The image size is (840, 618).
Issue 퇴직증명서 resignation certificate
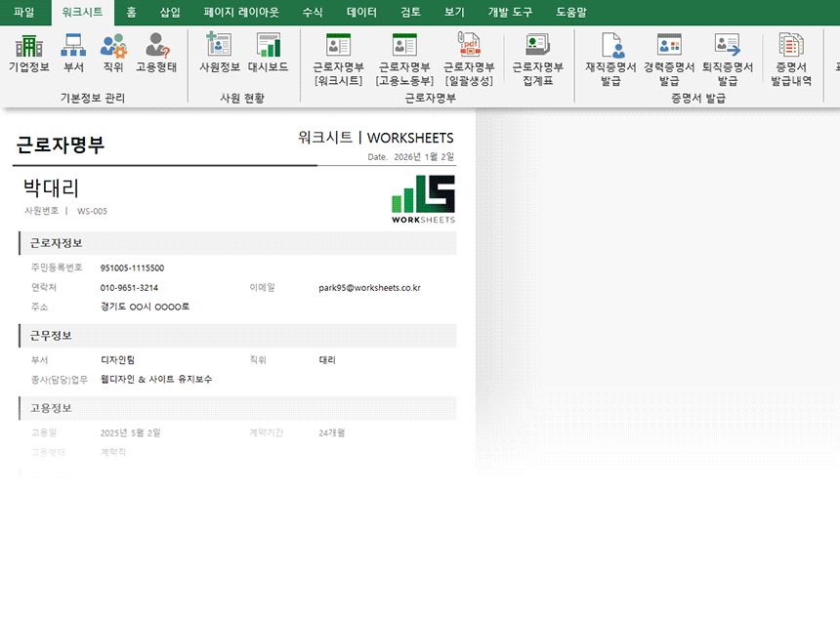(x=728, y=58)
